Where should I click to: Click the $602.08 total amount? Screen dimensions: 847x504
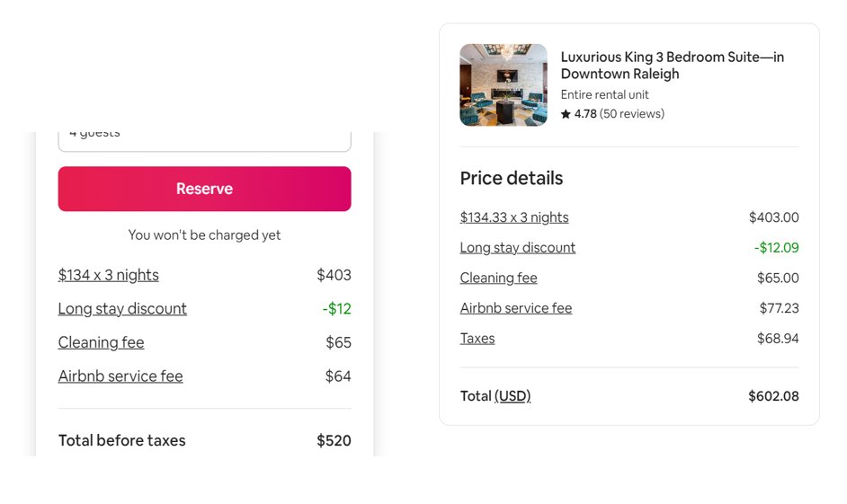click(773, 396)
